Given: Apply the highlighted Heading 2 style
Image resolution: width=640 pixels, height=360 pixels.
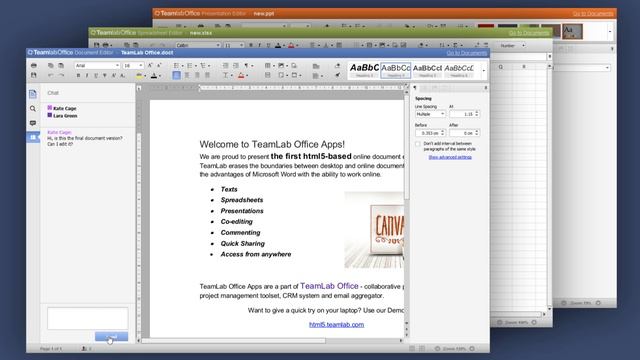Looking at the screenshot, I should [396, 70].
